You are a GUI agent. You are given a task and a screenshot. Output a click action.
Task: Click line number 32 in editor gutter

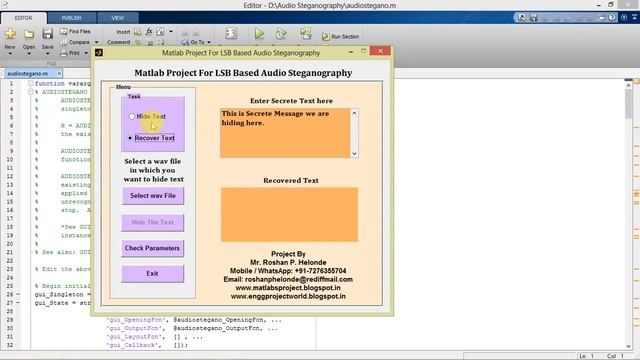point(10,345)
